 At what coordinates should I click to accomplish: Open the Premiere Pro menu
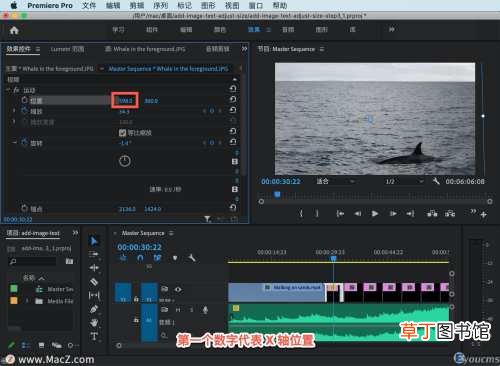point(50,5)
